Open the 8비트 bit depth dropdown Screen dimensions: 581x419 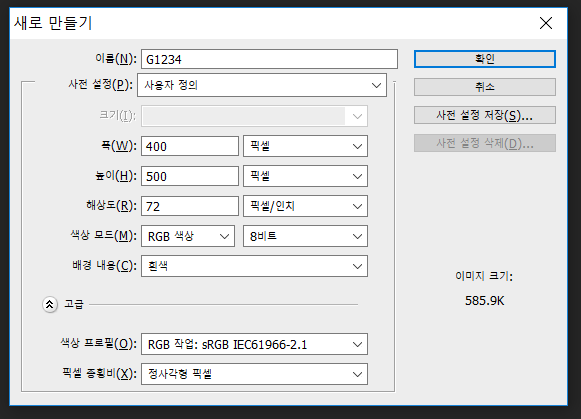305,236
